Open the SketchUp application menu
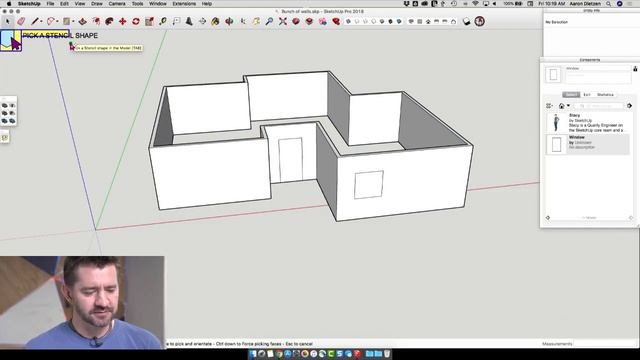The image size is (640, 360). coord(29,4)
